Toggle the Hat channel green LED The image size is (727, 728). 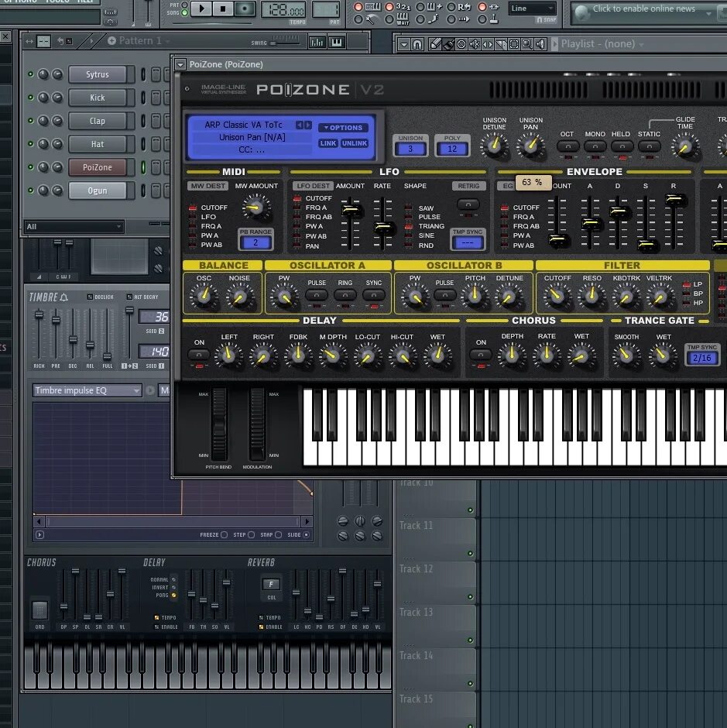[31, 144]
